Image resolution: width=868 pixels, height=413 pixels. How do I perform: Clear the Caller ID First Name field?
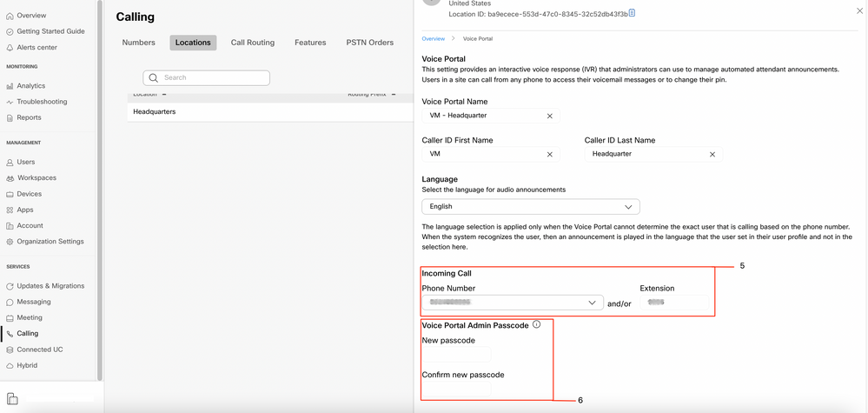[x=550, y=154]
